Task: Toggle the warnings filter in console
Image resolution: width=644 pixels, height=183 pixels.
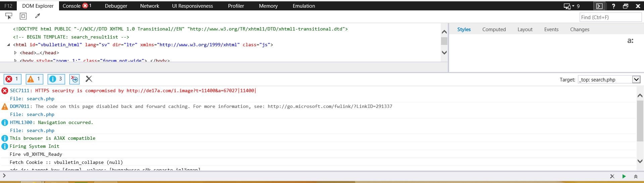Action: pyautogui.click(x=34, y=79)
